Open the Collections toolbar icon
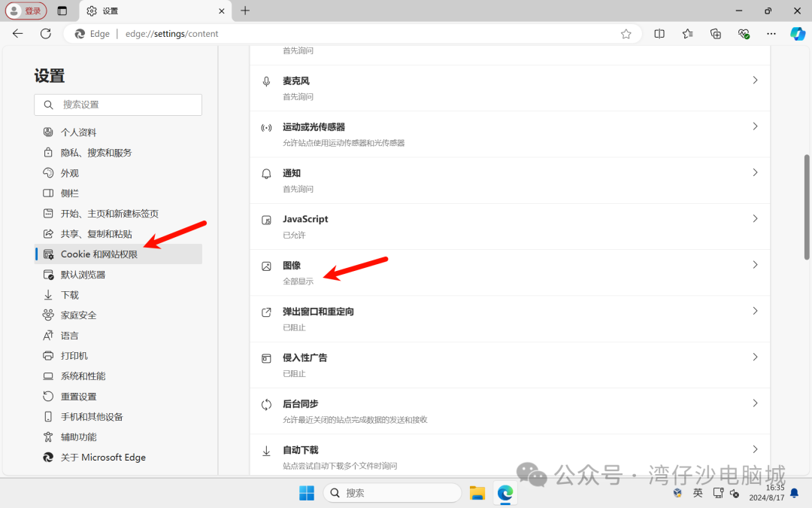The width and height of the screenshot is (812, 508). point(716,34)
